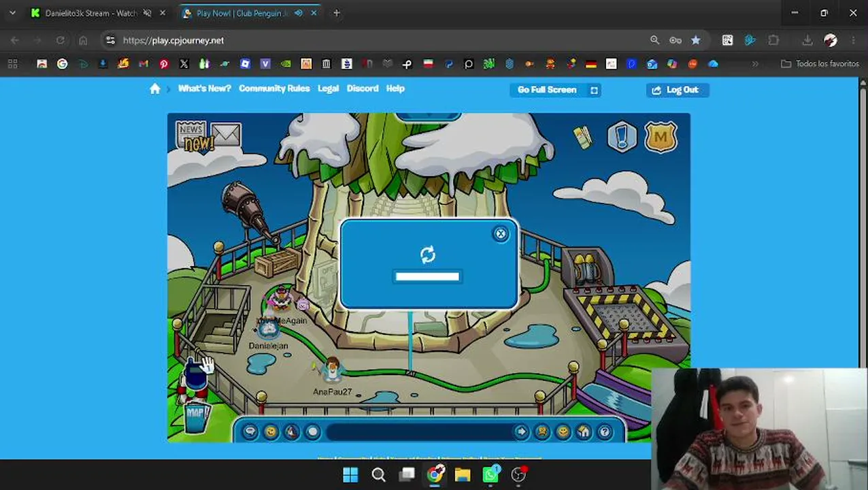This screenshot has width=868, height=490.
Task: Open the Gmail bookmark
Action: tap(144, 64)
